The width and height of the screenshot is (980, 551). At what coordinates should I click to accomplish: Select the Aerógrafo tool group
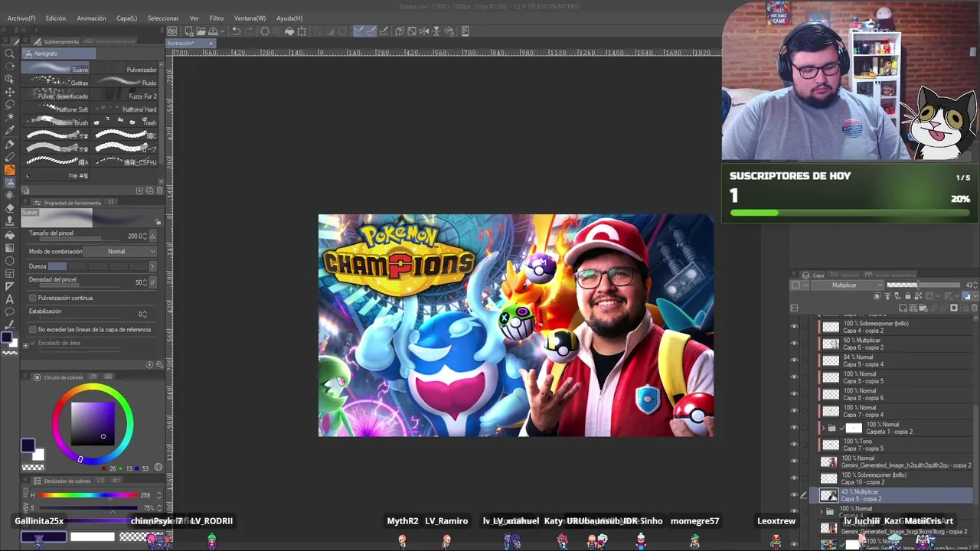click(x=59, y=54)
